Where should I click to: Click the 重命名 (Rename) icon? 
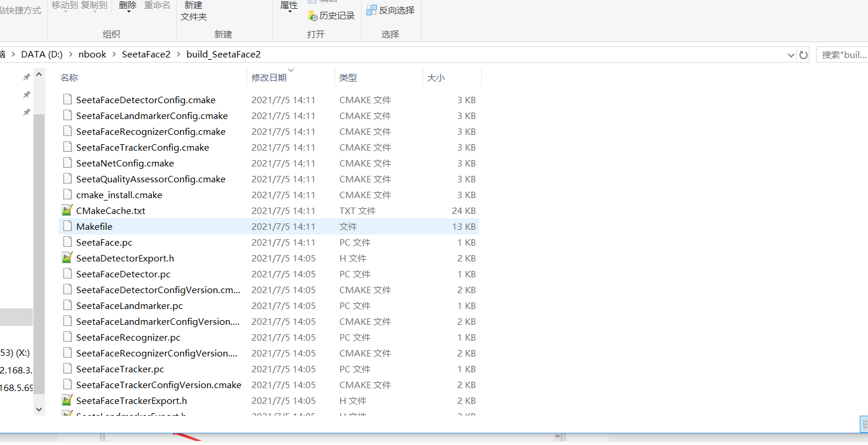tap(157, 6)
